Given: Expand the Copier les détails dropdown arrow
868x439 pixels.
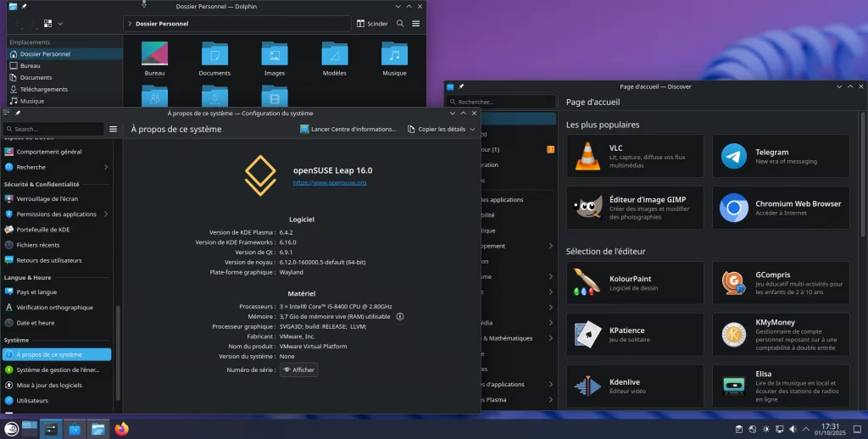Looking at the screenshot, I should pyautogui.click(x=473, y=130).
